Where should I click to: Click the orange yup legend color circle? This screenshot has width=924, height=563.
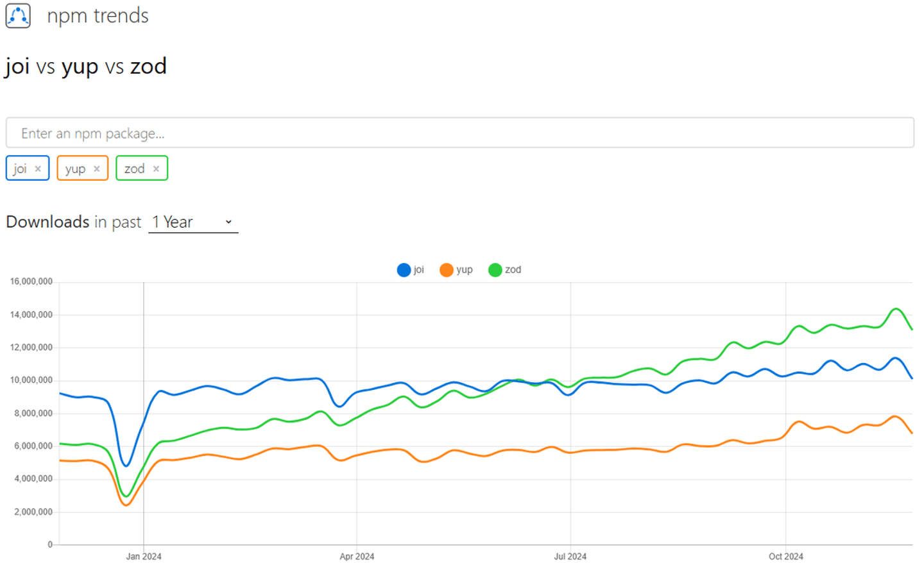[446, 270]
